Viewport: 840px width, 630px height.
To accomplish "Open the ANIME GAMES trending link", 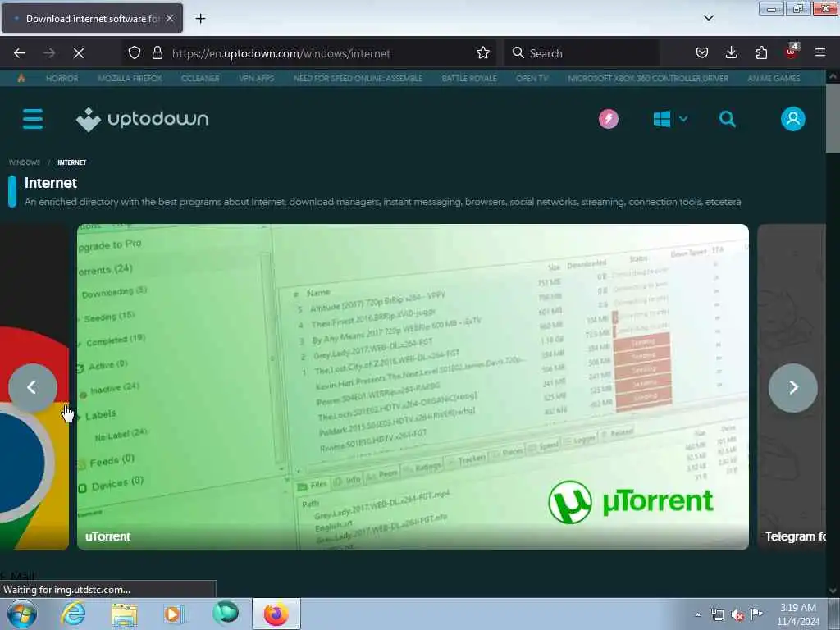I will pos(774,78).
